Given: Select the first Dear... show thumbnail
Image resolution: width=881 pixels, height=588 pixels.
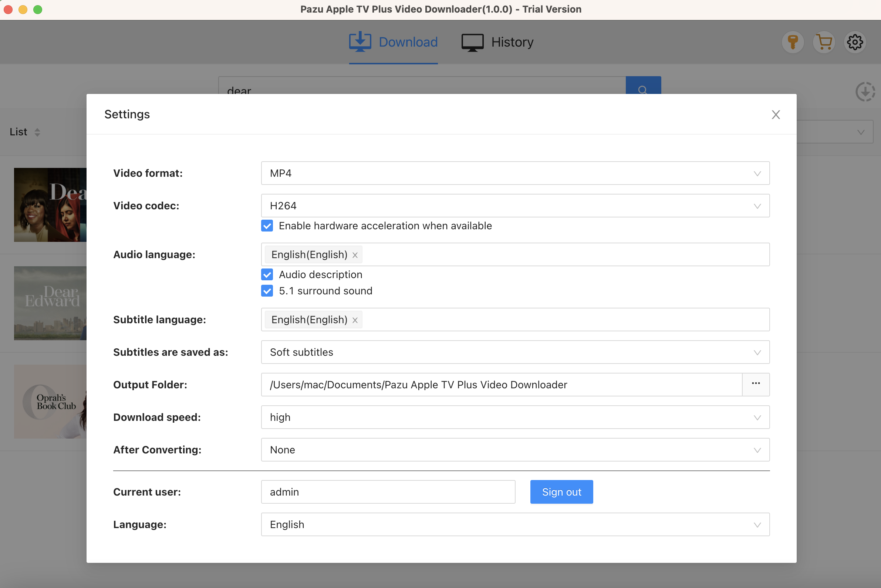Looking at the screenshot, I should (50, 205).
